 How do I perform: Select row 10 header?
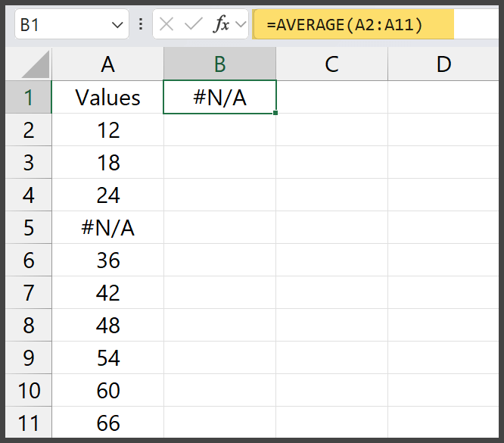28,390
